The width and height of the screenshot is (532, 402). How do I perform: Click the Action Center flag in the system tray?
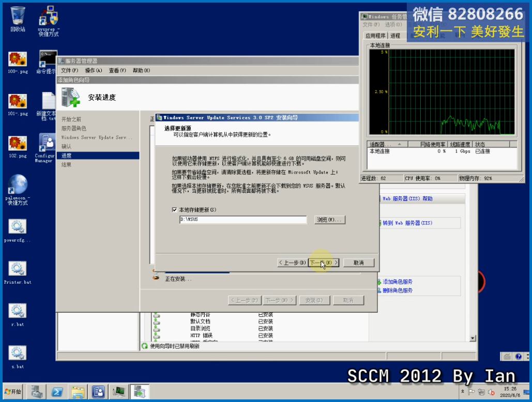[472, 392]
